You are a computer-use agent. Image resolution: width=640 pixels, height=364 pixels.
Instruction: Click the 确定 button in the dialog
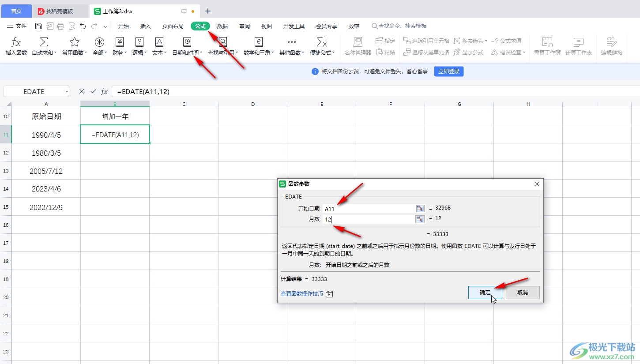[485, 293]
